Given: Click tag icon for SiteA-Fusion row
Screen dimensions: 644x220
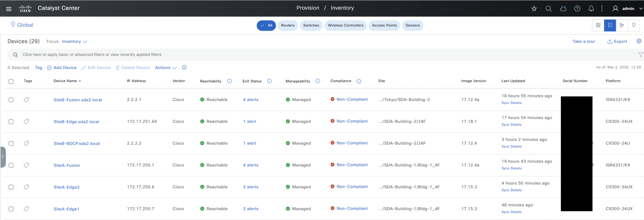Looking at the screenshot, I should point(26,165).
